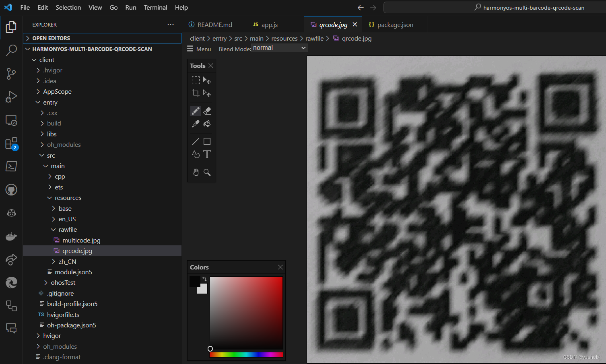Expand the ohosTest folder
The height and width of the screenshot is (364, 606).
[102, 283]
